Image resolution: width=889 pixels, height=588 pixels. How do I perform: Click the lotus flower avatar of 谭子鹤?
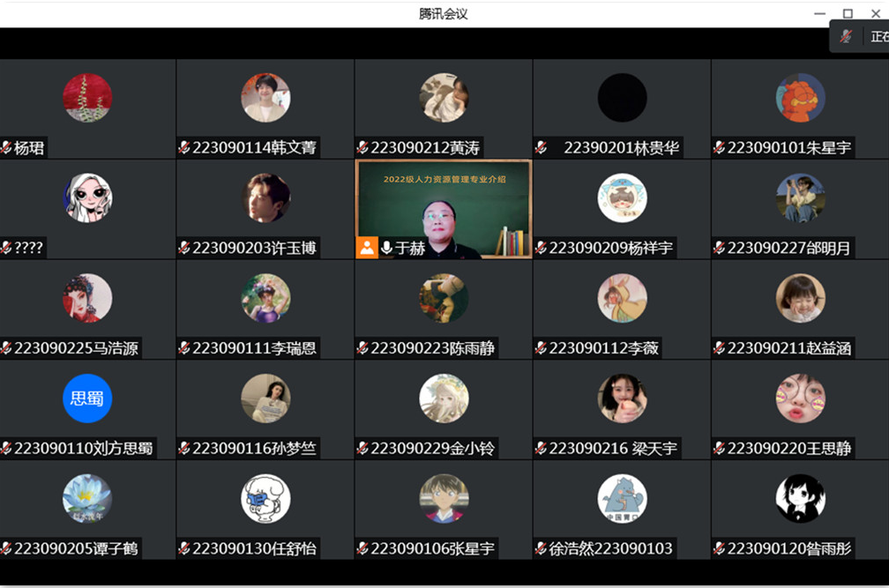click(87, 498)
